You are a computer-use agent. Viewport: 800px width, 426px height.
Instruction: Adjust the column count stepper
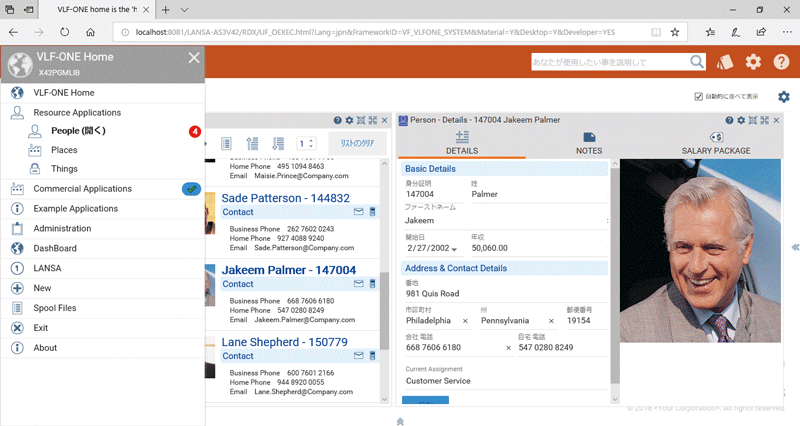[x=308, y=144]
